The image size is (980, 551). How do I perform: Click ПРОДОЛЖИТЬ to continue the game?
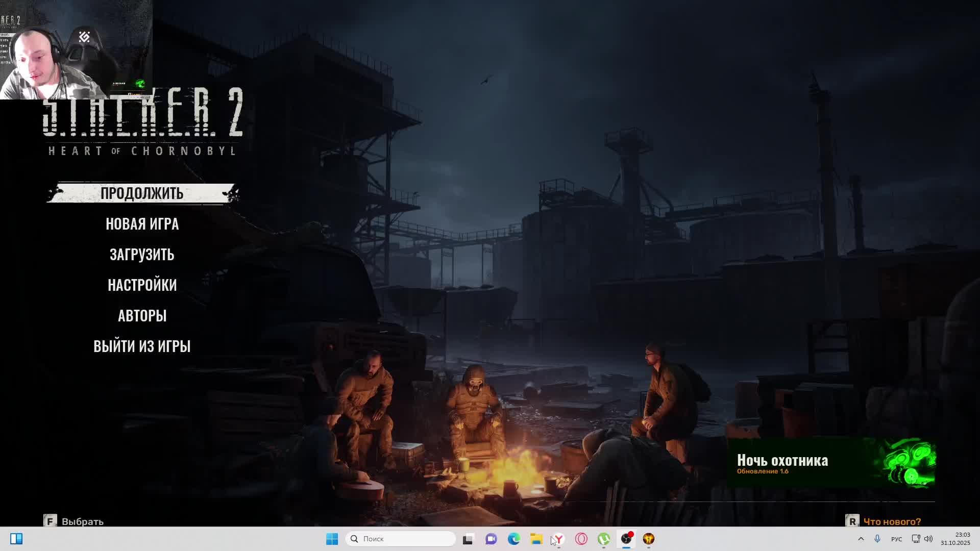coord(142,193)
